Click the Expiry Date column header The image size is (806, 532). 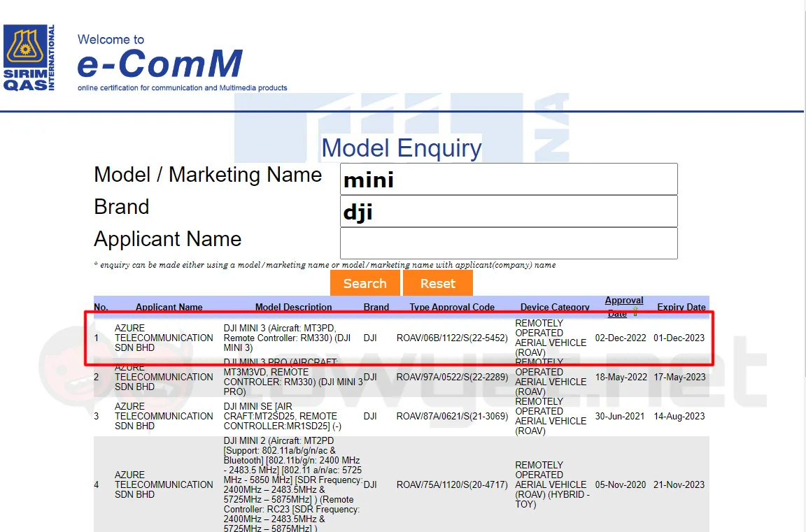tap(681, 307)
